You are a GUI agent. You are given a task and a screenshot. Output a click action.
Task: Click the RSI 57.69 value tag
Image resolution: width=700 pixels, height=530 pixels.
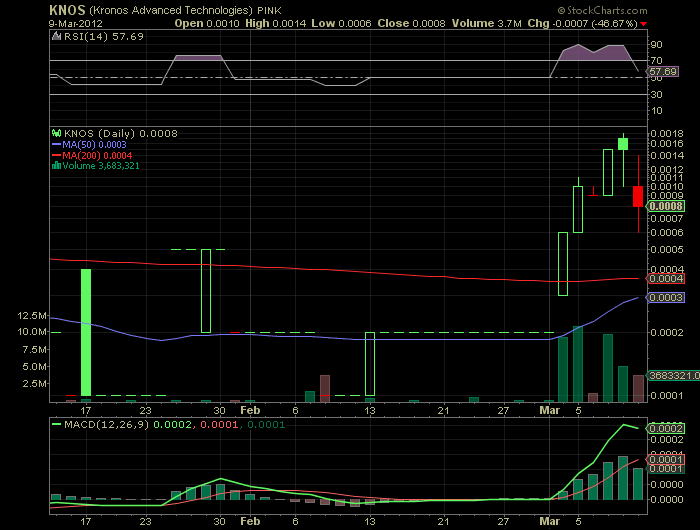[663, 72]
